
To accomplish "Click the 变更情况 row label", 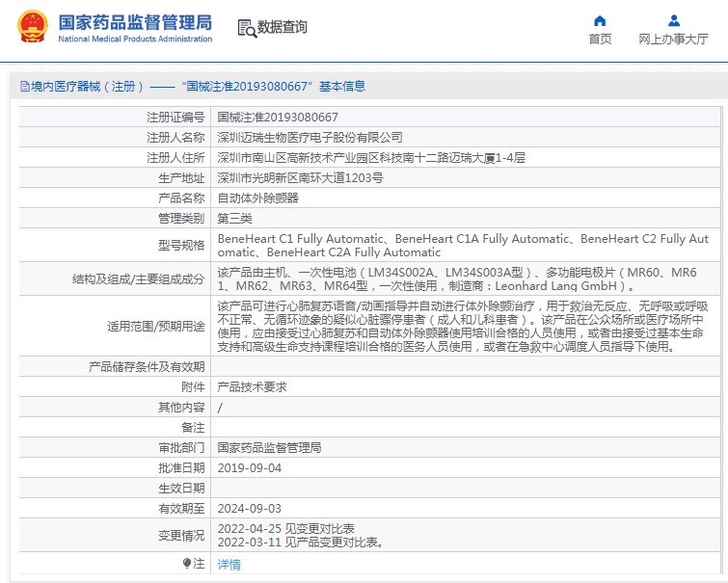I will click(181, 535).
